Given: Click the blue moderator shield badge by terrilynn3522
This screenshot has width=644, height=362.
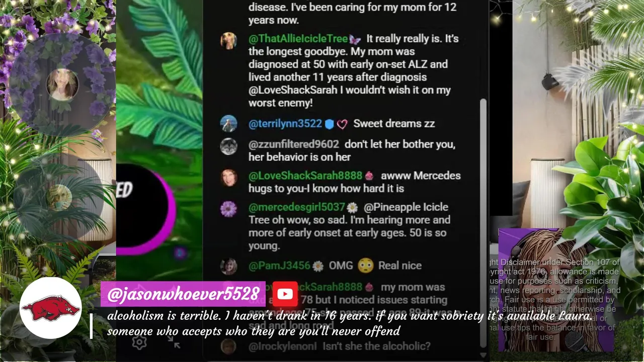Looking at the screenshot, I should [x=329, y=124].
